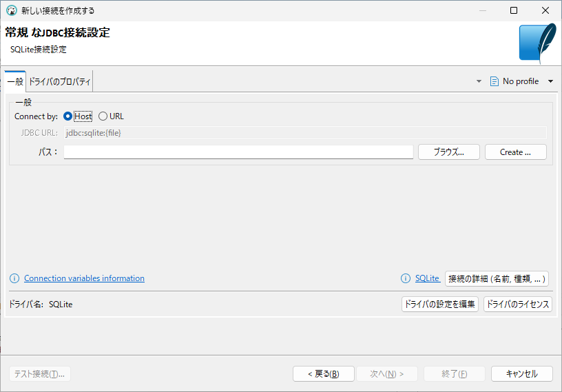Close the dialog with X button
Screen dimensions: 562x392
click(545, 10)
